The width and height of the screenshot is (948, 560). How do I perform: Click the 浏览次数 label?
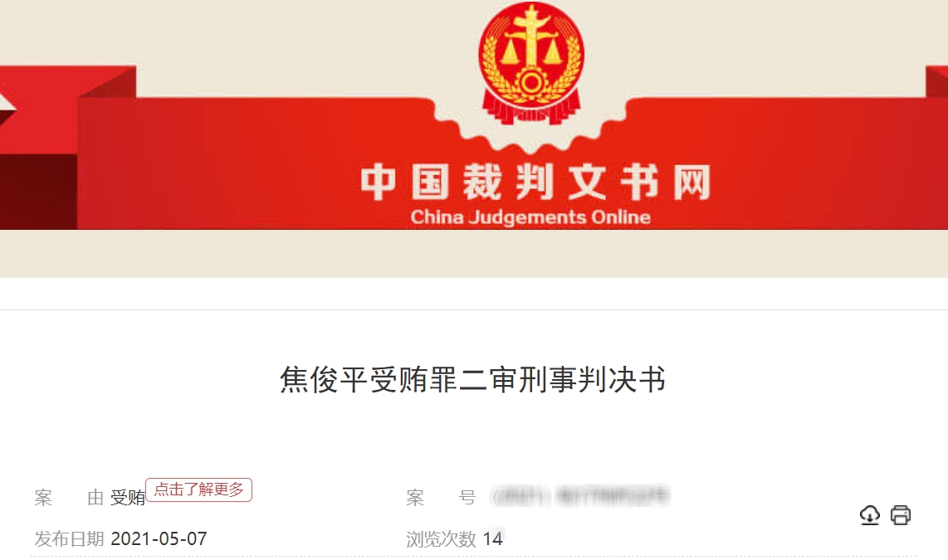[x=441, y=539]
